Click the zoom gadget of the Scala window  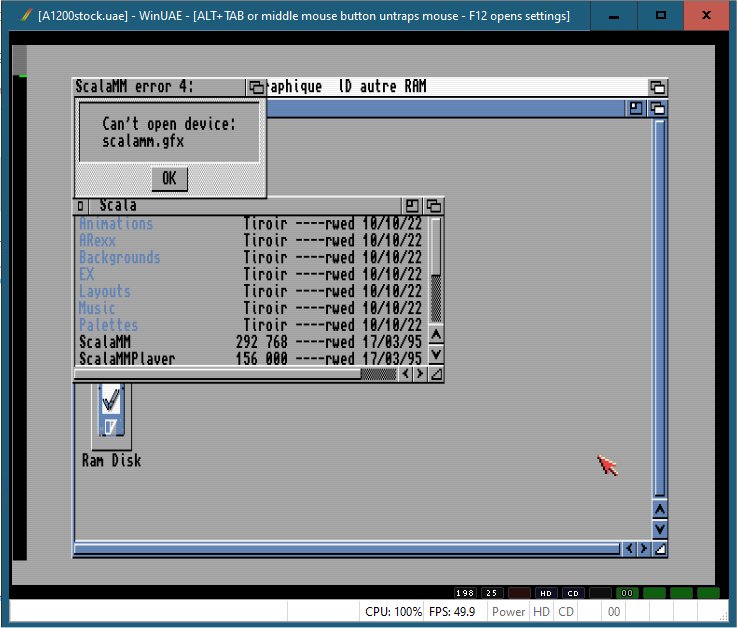411,205
